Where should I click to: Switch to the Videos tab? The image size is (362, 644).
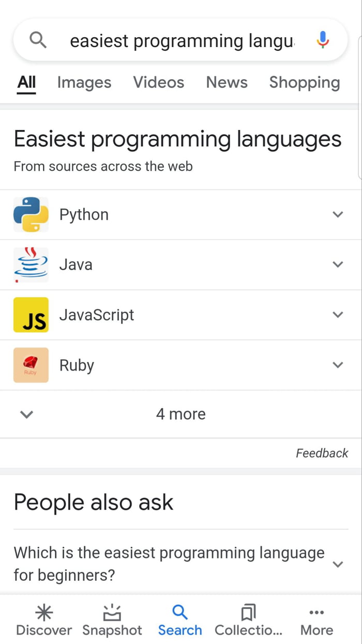(x=158, y=82)
